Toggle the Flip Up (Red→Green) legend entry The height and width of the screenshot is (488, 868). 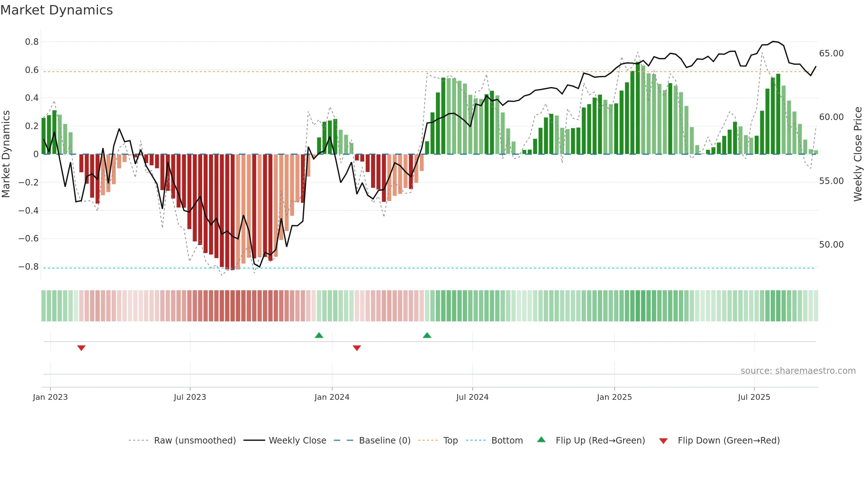pos(591,440)
